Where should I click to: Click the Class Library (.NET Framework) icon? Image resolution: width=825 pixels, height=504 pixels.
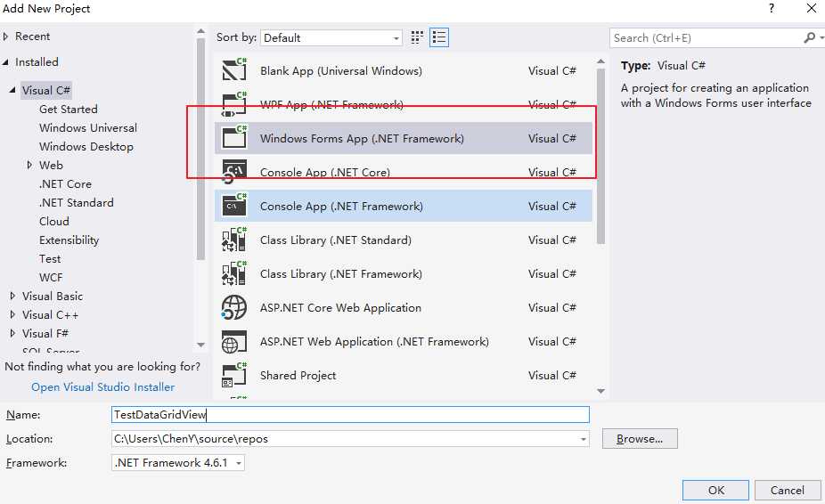coord(234,273)
